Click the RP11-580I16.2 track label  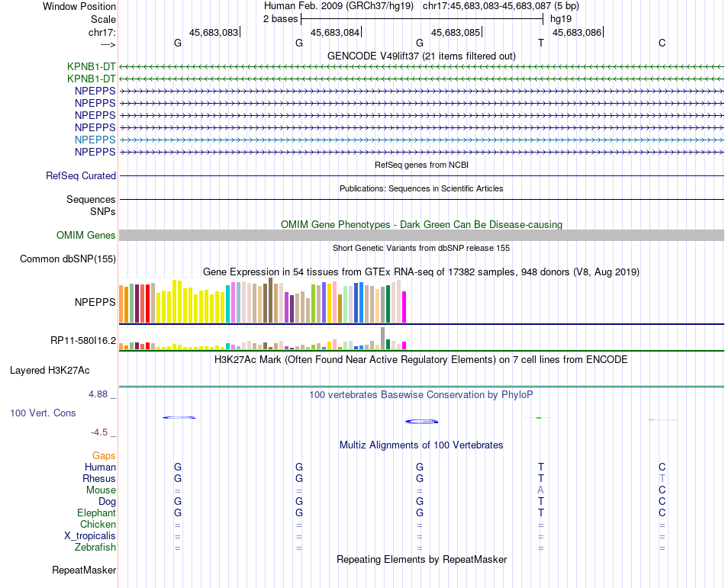point(82,341)
